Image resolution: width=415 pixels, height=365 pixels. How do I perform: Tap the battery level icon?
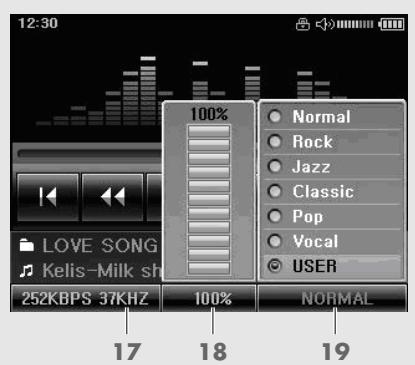tap(391, 24)
